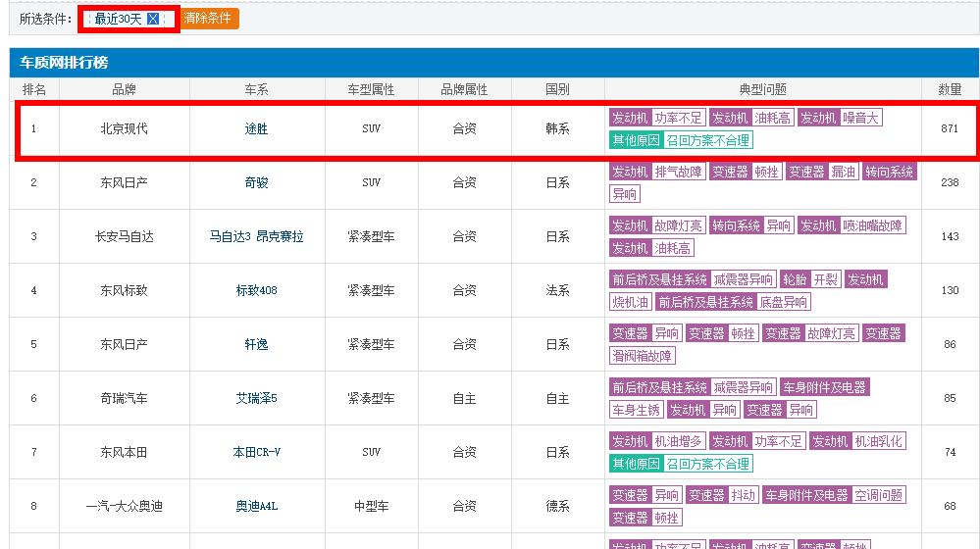Screen dimensions: 980x549
Task: Select 发动机 机油乳化 tag in 本田CR-V row
Action: 858,441
